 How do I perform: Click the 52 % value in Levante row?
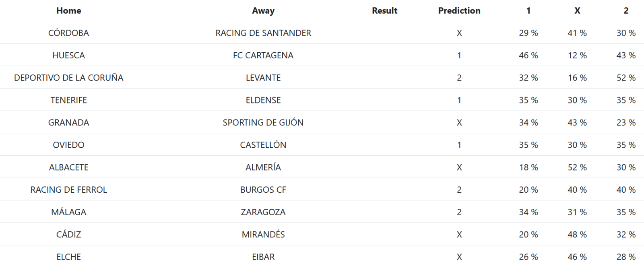[626, 78]
